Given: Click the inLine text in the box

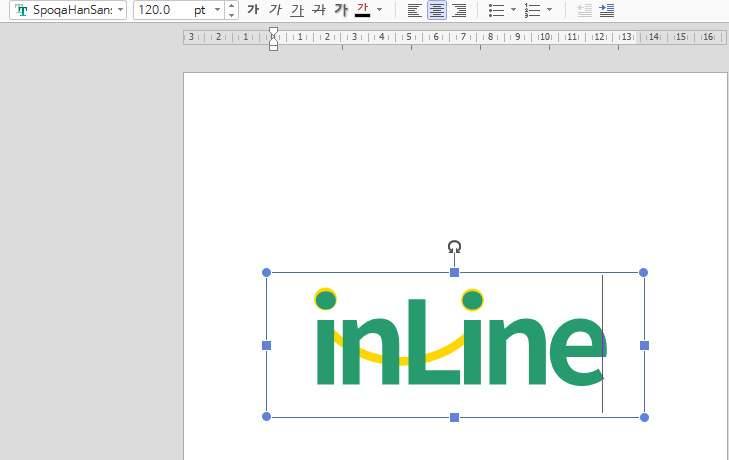Looking at the screenshot, I should pos(461,339).
